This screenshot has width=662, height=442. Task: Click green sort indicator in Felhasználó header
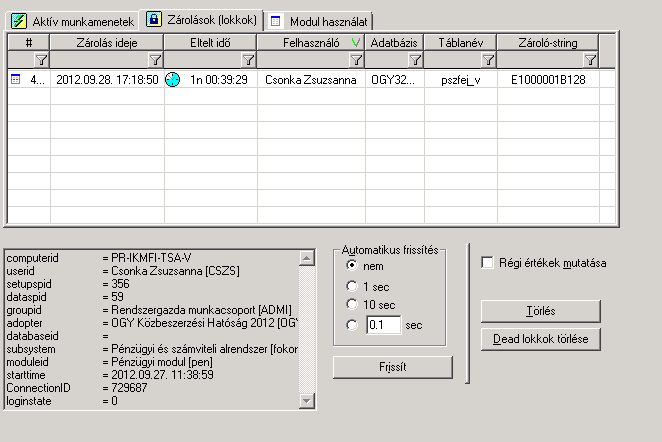click(356, 42)
